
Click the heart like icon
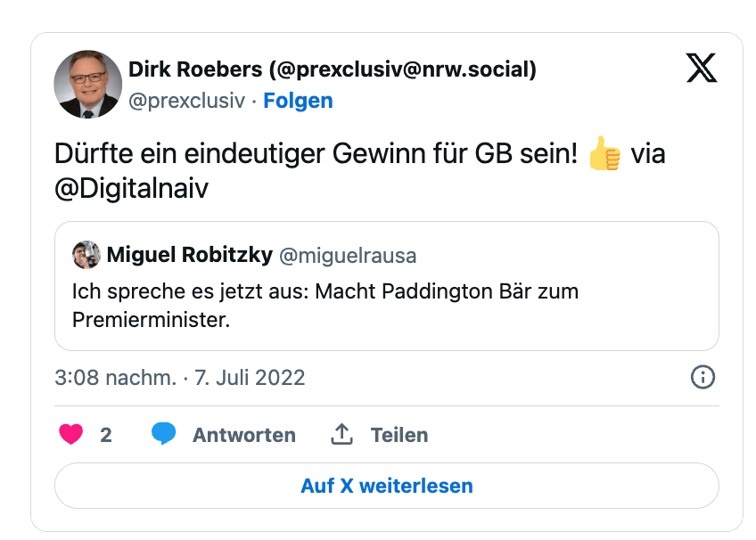click(x=70, y=435)
